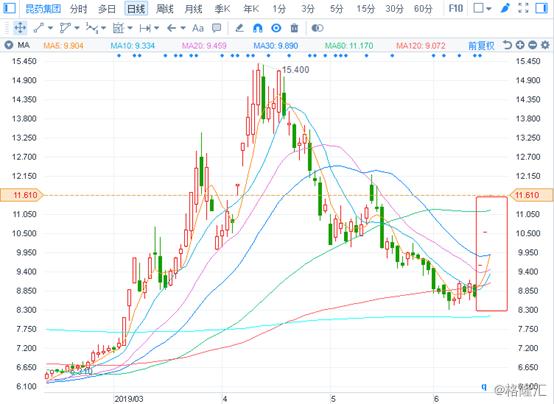Select the 15分 interval
Screen dimensions: 554x404
coord(365,8)
